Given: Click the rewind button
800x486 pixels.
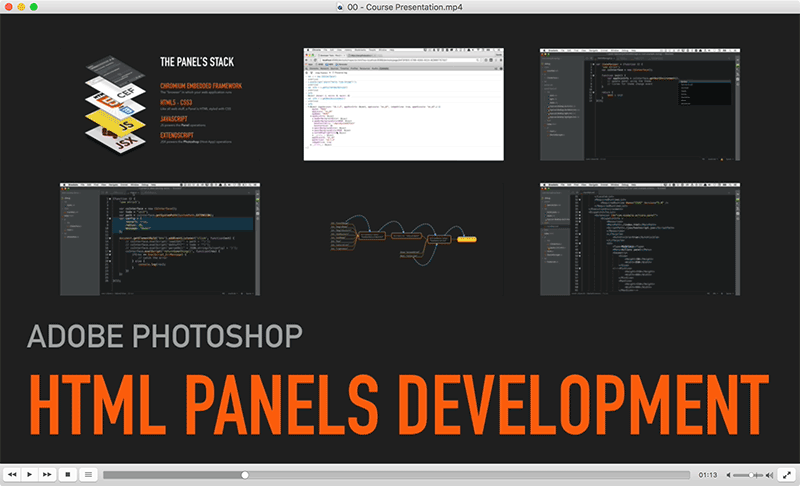Looking at the screenshot, I should click(12, 475).
